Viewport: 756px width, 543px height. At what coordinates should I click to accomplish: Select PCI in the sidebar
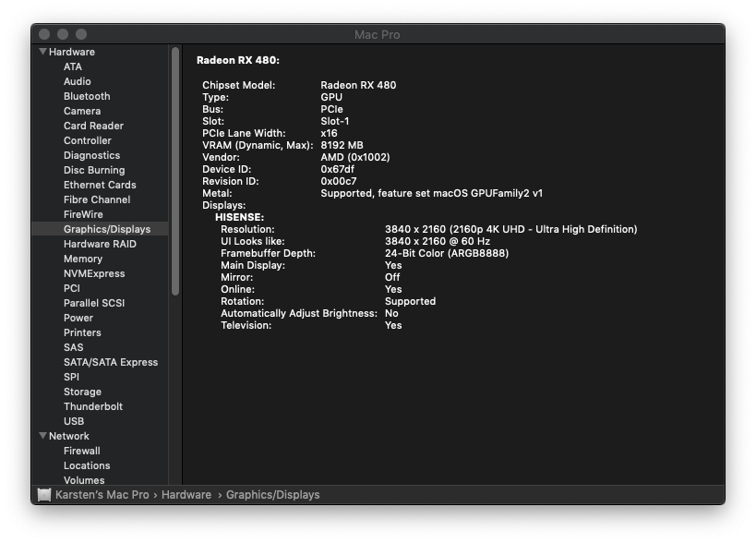click(x=72, y=288)
